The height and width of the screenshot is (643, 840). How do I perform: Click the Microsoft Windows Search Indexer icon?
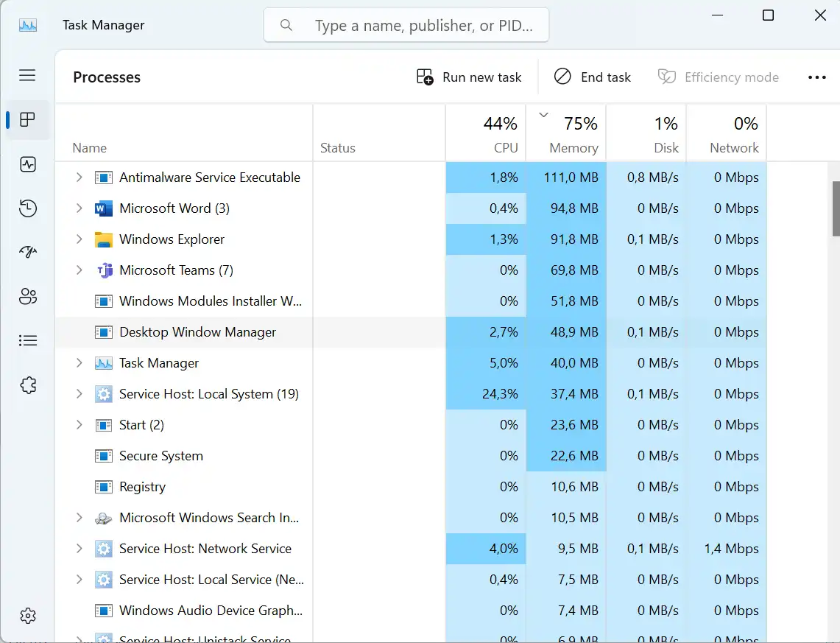(103, 518)
